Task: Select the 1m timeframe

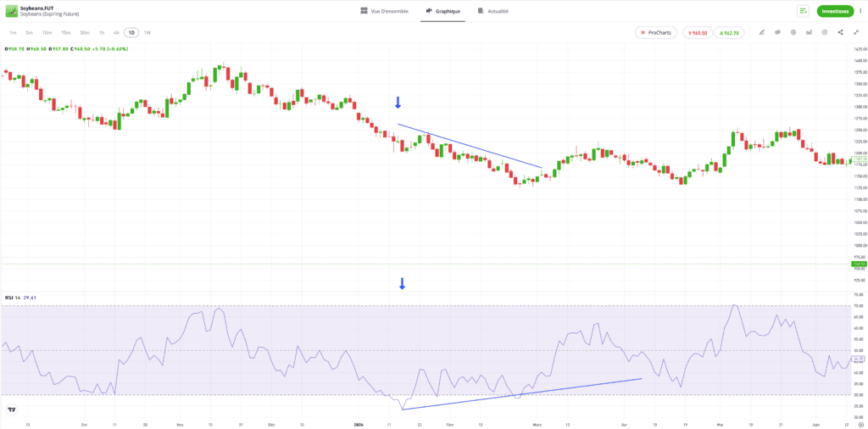Action: pos(13,33)
